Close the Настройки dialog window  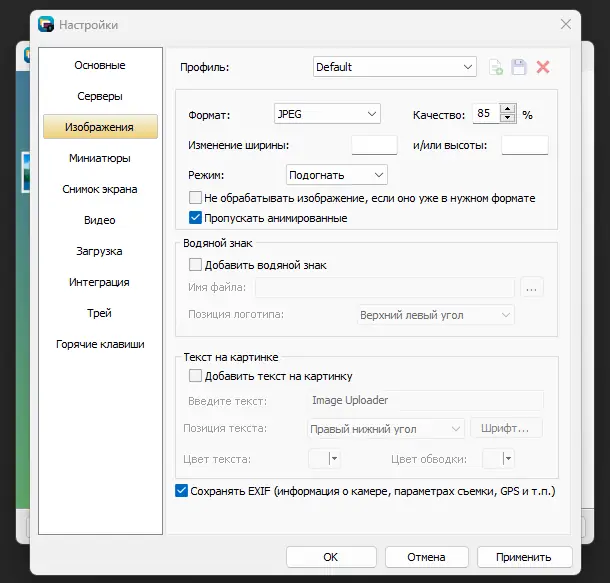tap(566, 25)
